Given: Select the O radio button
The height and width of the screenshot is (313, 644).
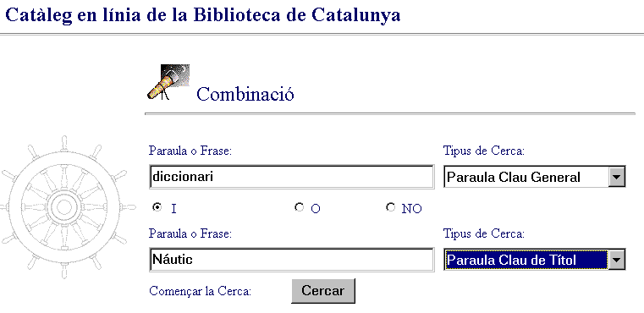Looking at the screenshot, I should (299, 207).
